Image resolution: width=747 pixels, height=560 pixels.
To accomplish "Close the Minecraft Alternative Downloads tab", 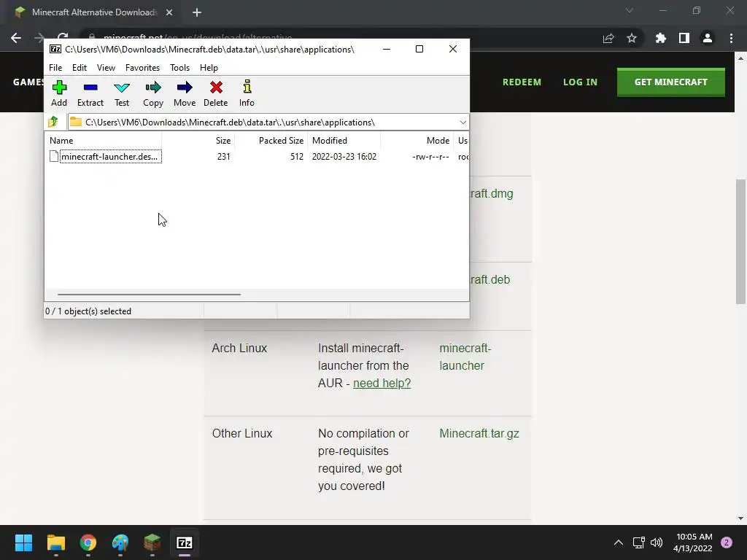I will coord(169,12).
